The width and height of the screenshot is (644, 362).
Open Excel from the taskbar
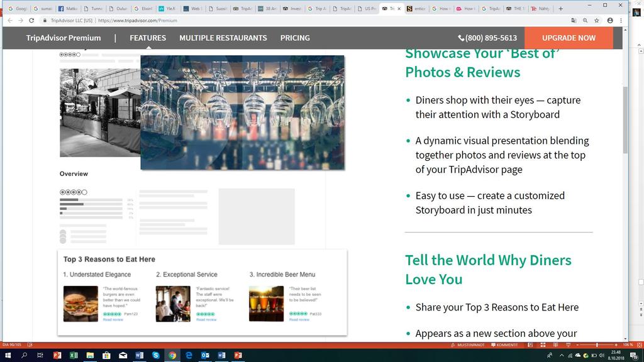click(x=74, y=356)
